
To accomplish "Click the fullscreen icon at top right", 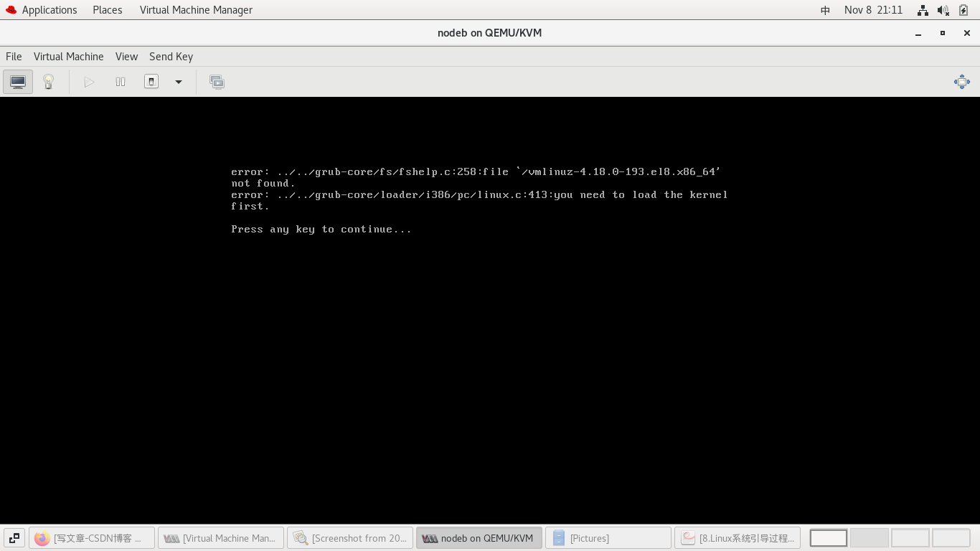I will [961, 82].
